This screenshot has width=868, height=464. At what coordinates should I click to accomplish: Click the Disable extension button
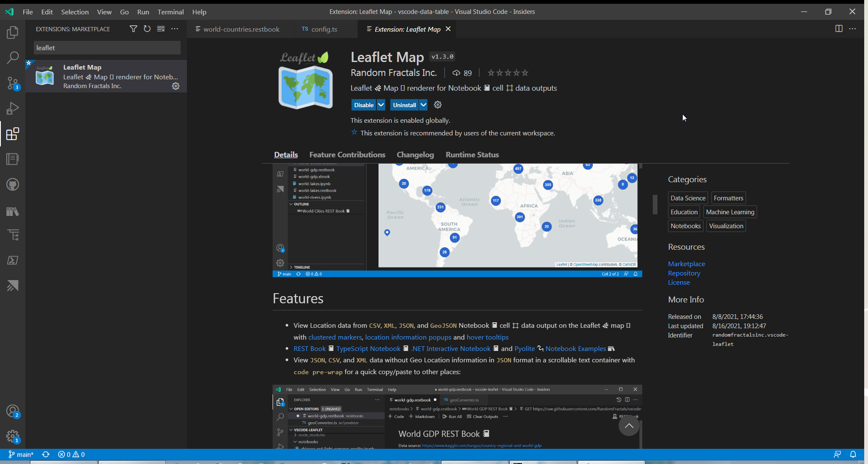[x=363, y=105]
